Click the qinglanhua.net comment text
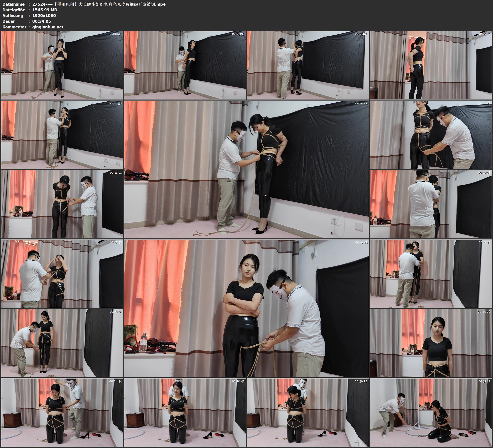 (x=48, y=27)
